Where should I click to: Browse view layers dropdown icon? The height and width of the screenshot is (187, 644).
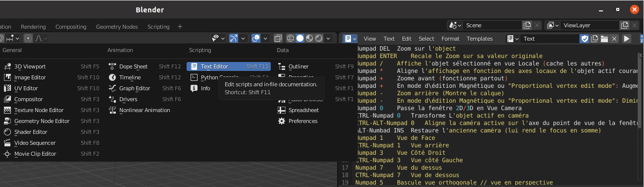553,25
